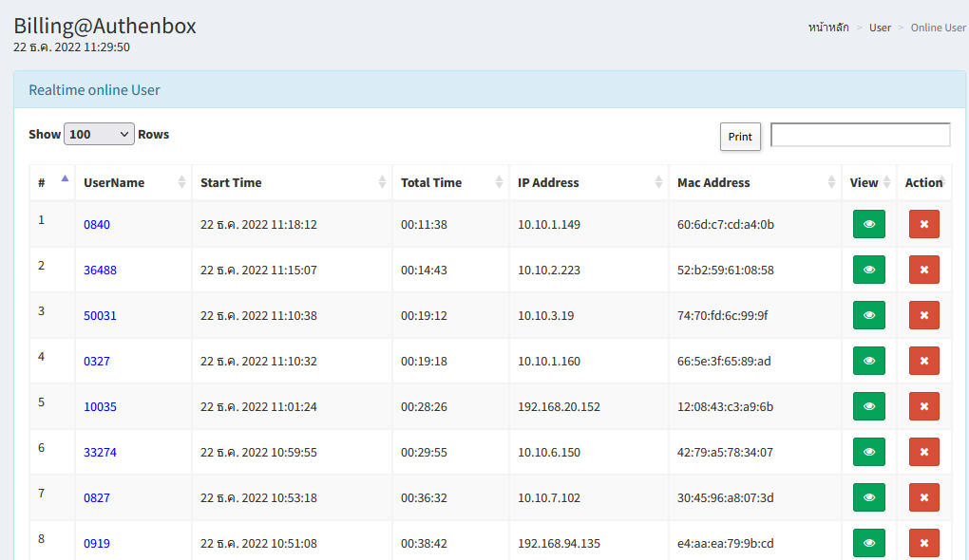Image resolution: width=969 pixels, height=560 pixels.
Task: Open username link 10035
Action: tap(100, 407)
